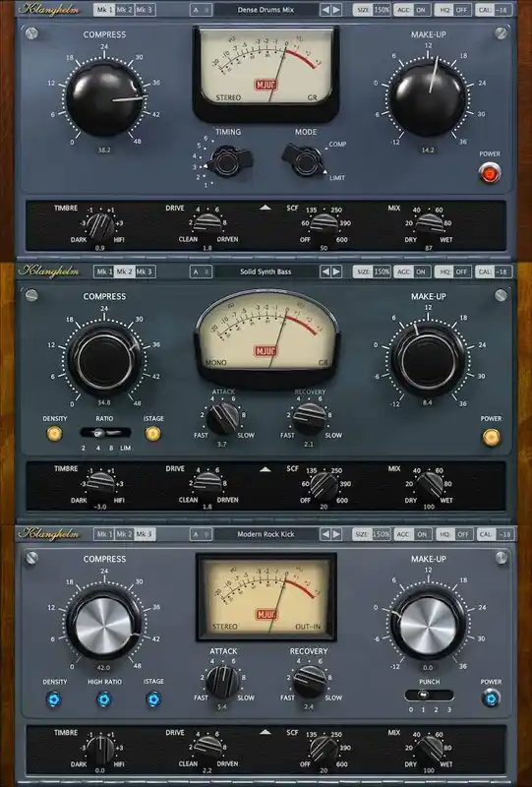The width and height of the screenshot is (532, 787).
Task: Click the COMPRESS knob on the Dense Drums Mix unit
Action: [104, 99]
